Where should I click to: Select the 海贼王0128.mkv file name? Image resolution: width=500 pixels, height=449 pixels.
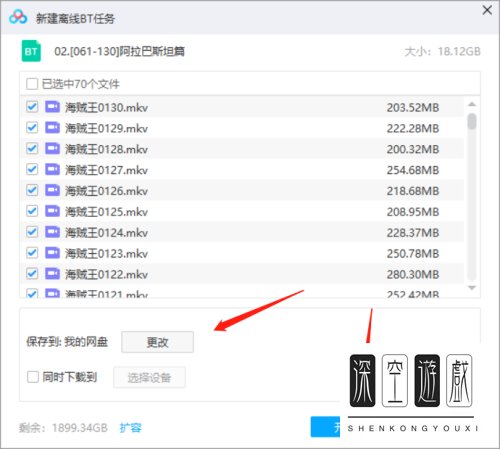pos(106,149)
